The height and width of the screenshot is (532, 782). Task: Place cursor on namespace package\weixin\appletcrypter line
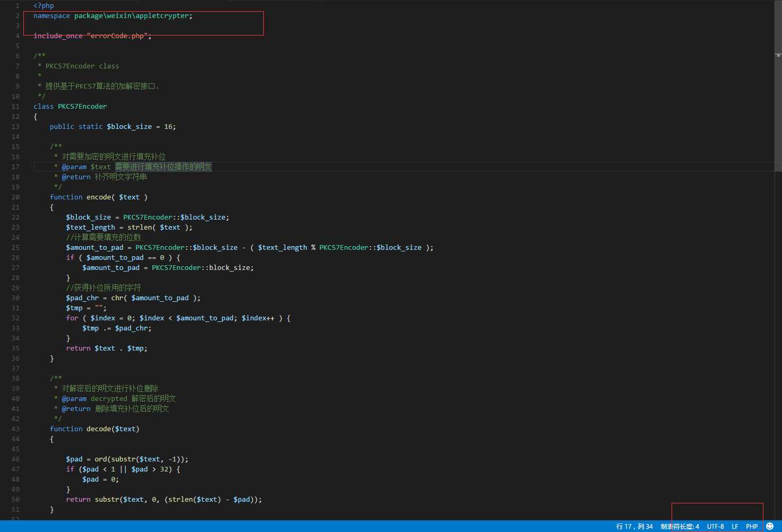tap(113, 16)
